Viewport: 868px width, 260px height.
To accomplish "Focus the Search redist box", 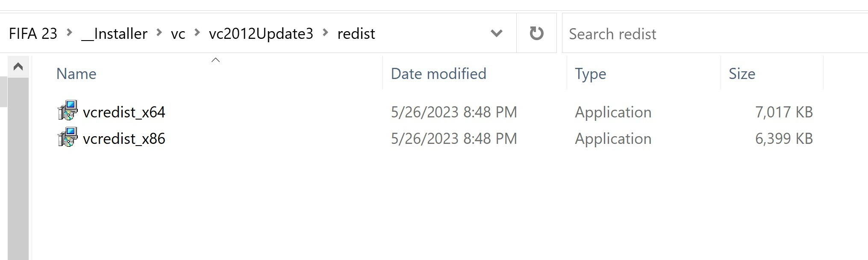I will [715, 33].
